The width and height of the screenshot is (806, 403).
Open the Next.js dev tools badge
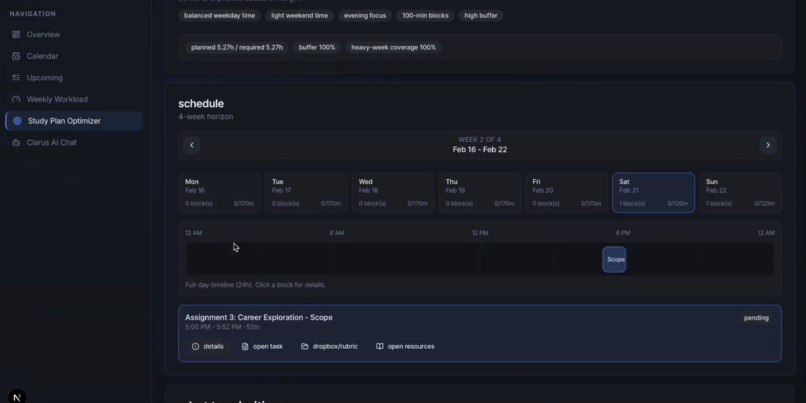tap(17, 397)
